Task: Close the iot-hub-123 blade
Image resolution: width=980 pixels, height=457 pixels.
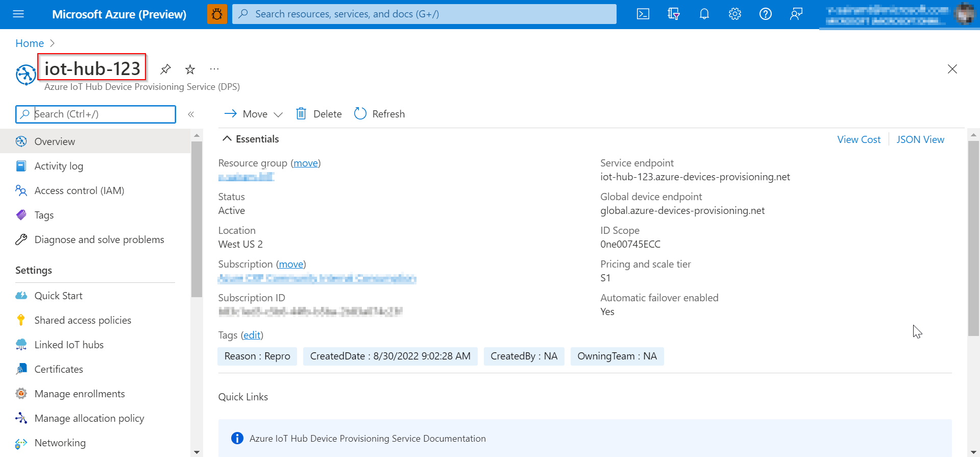Action: click(x=952, y=69)
